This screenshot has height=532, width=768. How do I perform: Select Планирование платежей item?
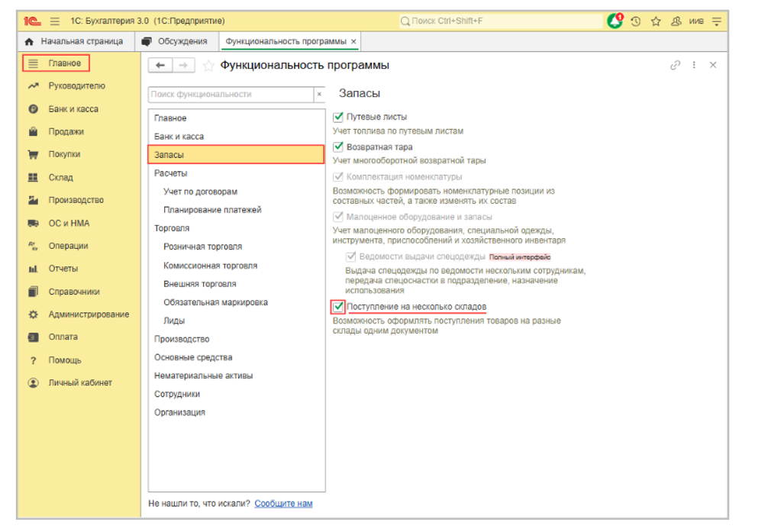(x=236, y=210)
